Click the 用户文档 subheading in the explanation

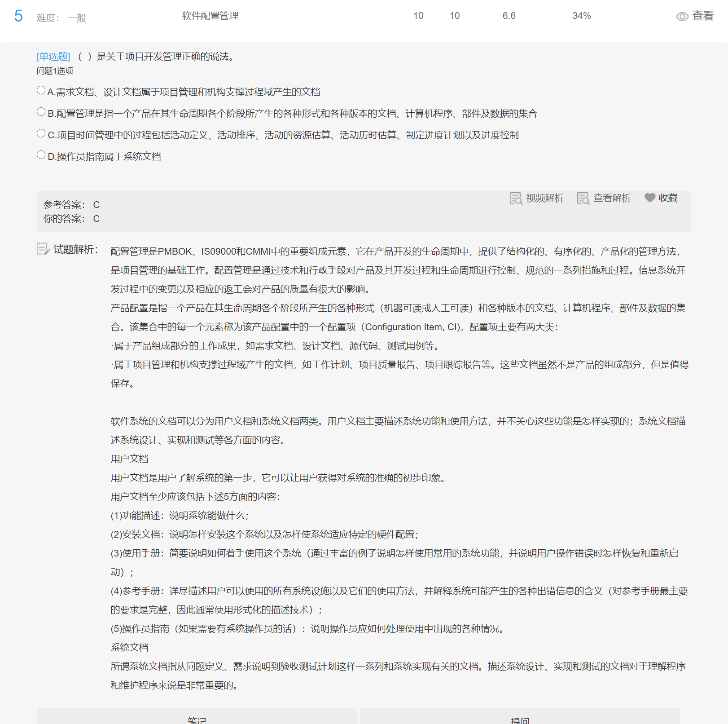[x=130, y=459]
